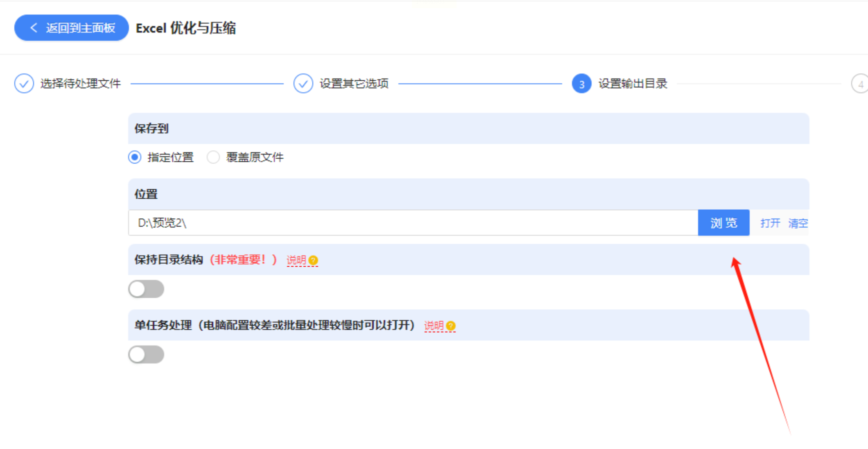Click the 设置输出目录 step label
The image size is (868, 449).
tap(633, 84)
